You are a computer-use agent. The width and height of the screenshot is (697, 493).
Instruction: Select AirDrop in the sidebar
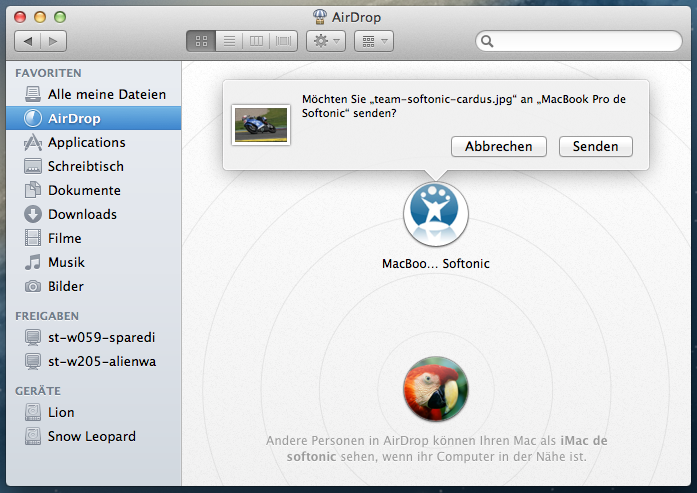[74, 118]
